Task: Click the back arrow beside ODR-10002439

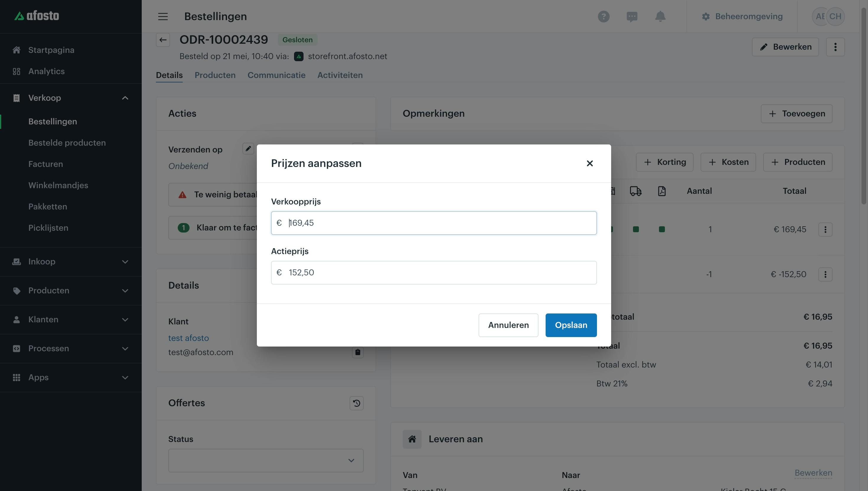Action: coord(163,40)
